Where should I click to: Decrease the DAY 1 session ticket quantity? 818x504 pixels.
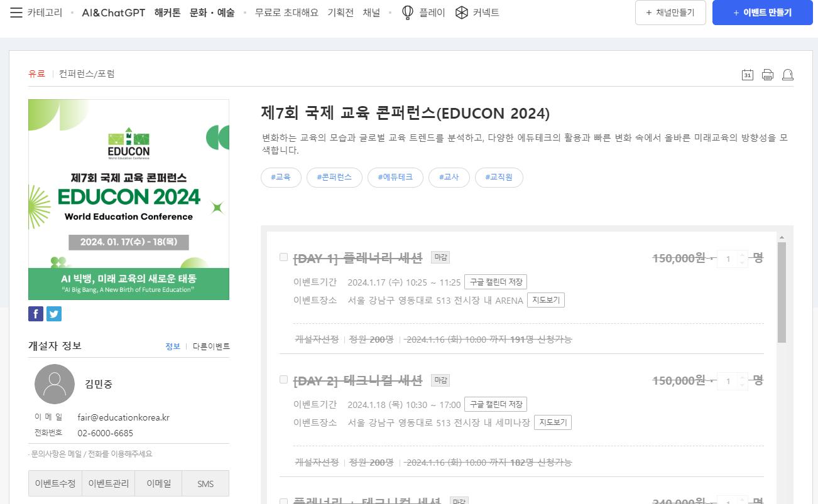tap(743, 262)
